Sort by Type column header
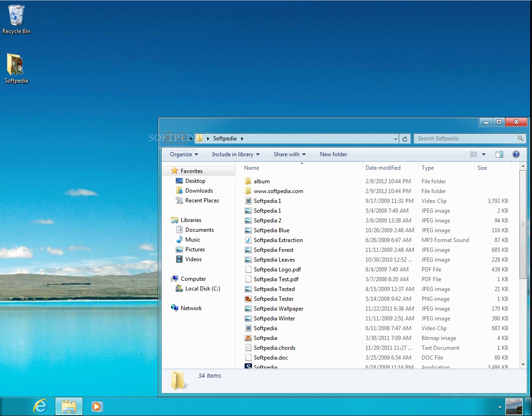The height and width of the screenshot is (416, 532). pyautogui.click(x=446, y=168)
